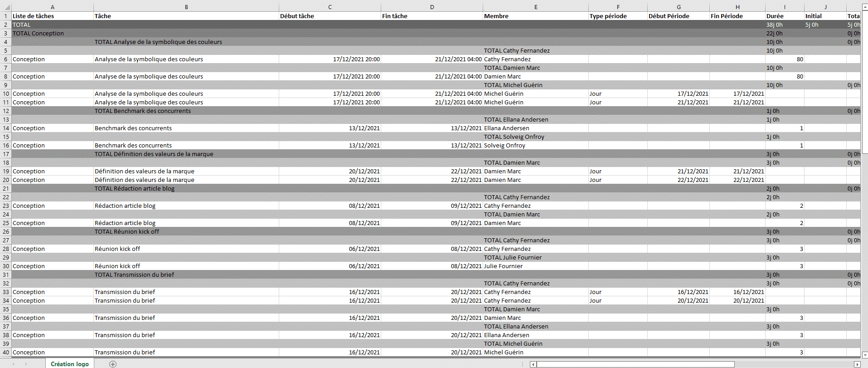Select column A header
Image resolution: width=868 pixels, height=368 pixels.
click(53, 7)
